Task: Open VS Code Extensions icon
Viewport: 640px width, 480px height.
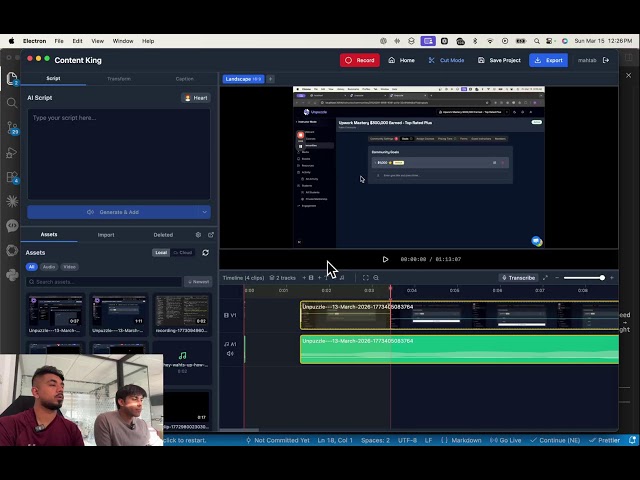Action: pos(12,177)
